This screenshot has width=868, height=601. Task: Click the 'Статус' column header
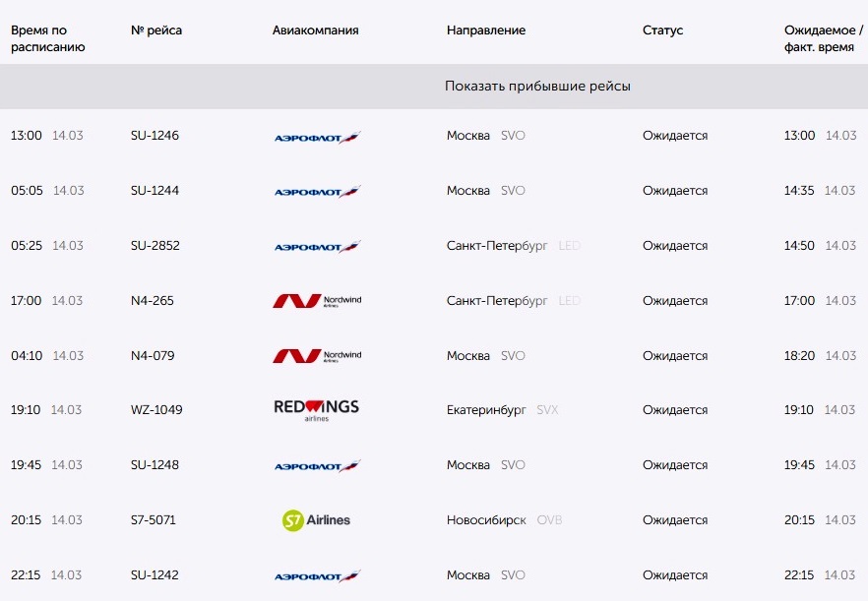click(662, 30)
